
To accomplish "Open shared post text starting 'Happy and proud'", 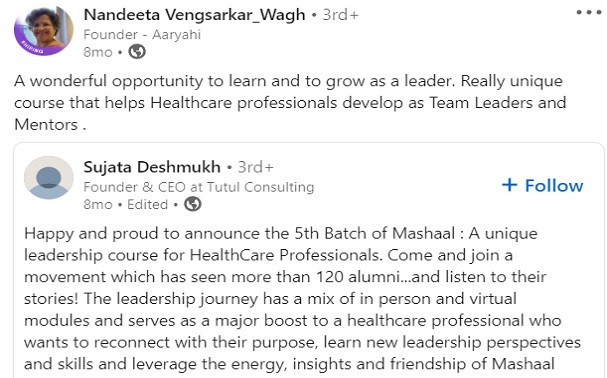I will (x=302, y=299).
